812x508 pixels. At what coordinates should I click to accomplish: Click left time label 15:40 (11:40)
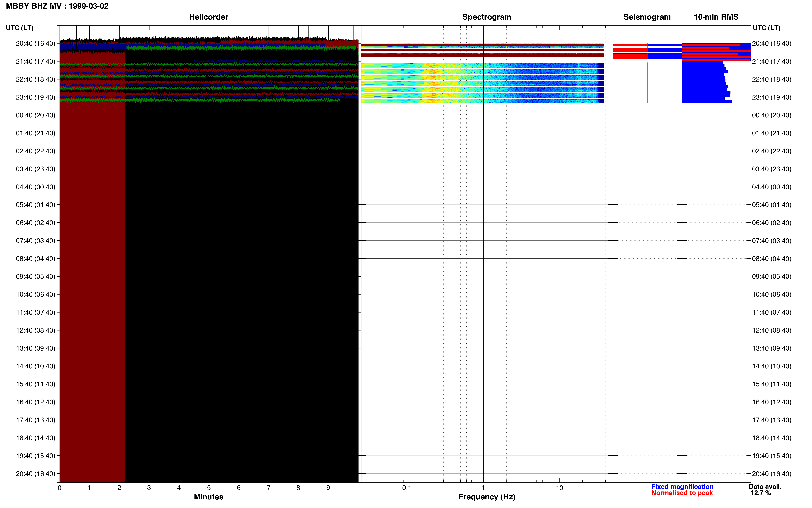click(35, 384)
